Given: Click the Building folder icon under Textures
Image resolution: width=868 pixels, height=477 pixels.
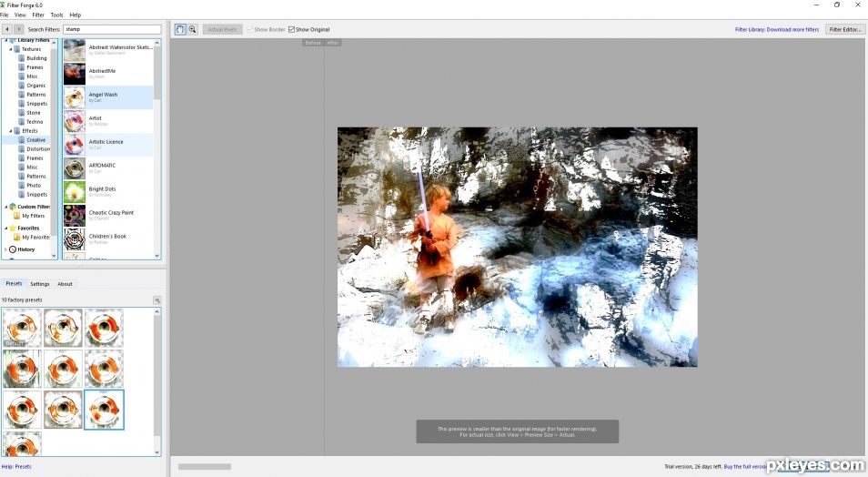Looking at the screenshot, I should (22, 58).
